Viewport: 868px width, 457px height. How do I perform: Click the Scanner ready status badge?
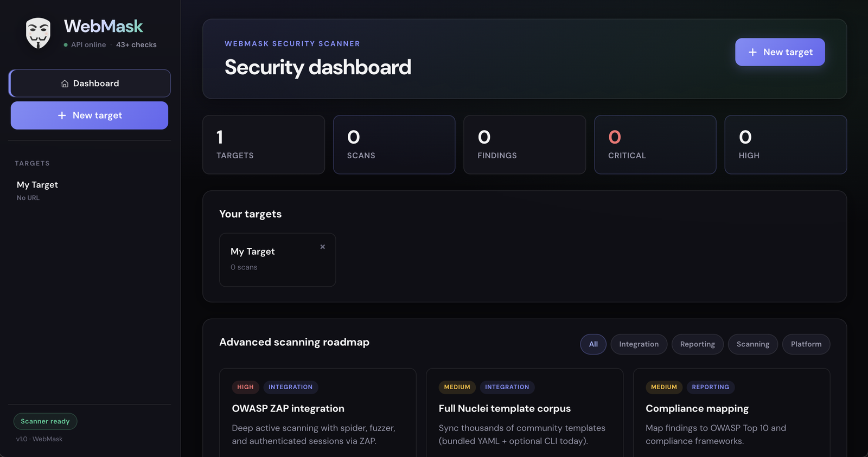[45, 421]
